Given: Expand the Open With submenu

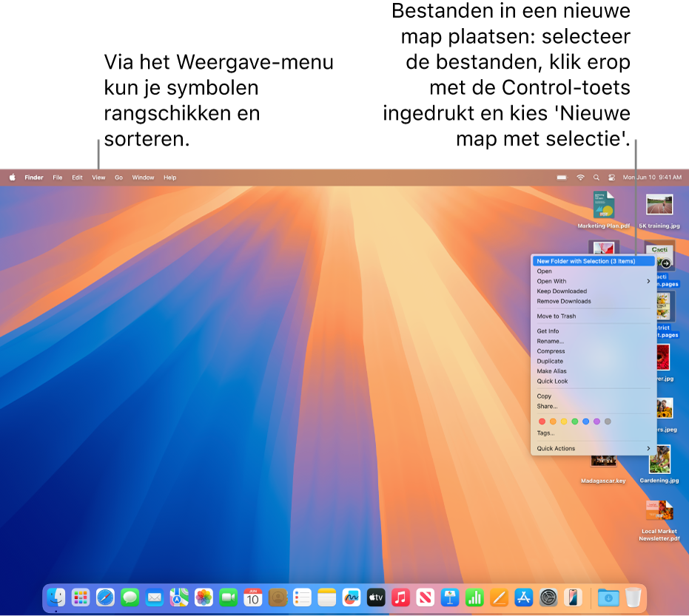Looking at the screenshot, I should [594, 282].
